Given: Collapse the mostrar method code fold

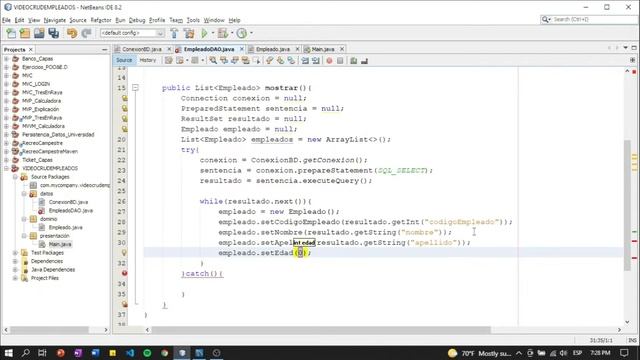Looking at the screenshot, I should click(135, 87).
